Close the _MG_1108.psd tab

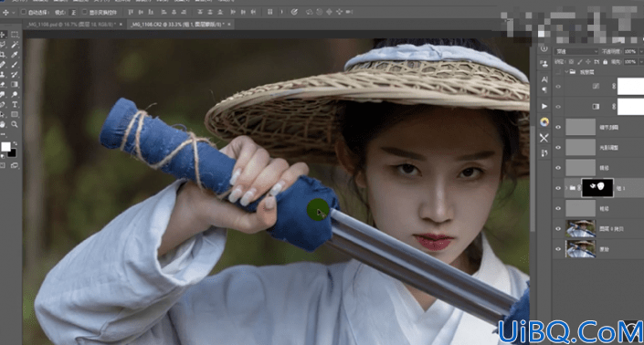[121, 25]
